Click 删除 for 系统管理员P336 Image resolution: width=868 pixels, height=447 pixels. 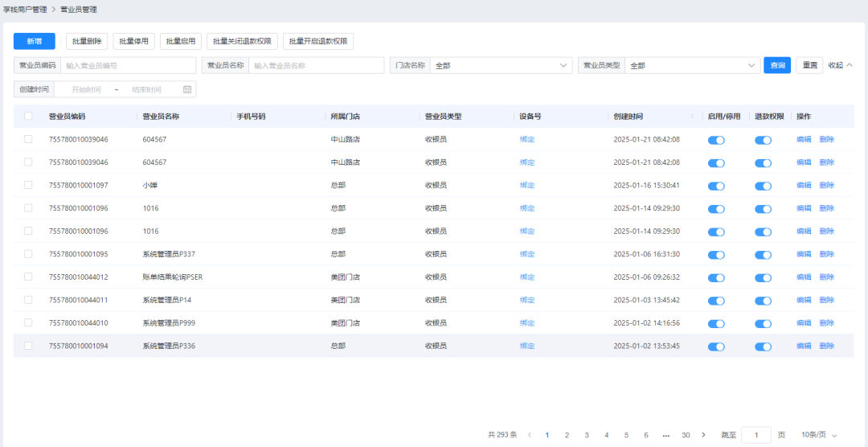coord(826,346)
